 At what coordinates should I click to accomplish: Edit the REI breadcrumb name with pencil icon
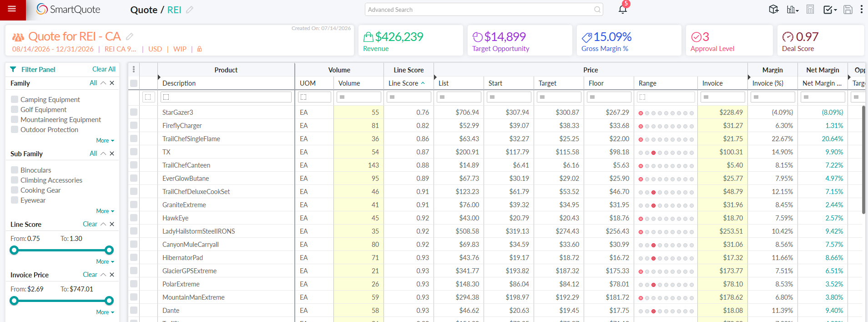click(x=190, y=10)
